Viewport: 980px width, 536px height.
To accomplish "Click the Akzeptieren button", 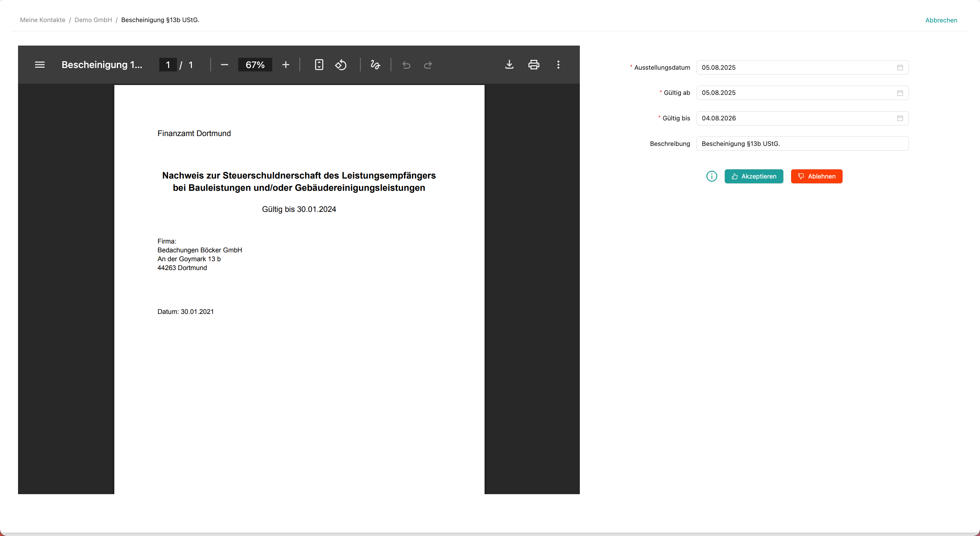I will click(754, 177).
